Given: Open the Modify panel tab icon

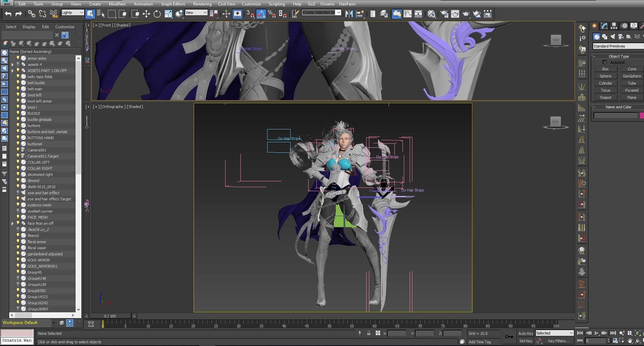Looking at the screenshot, I should (x=604, y=26).
